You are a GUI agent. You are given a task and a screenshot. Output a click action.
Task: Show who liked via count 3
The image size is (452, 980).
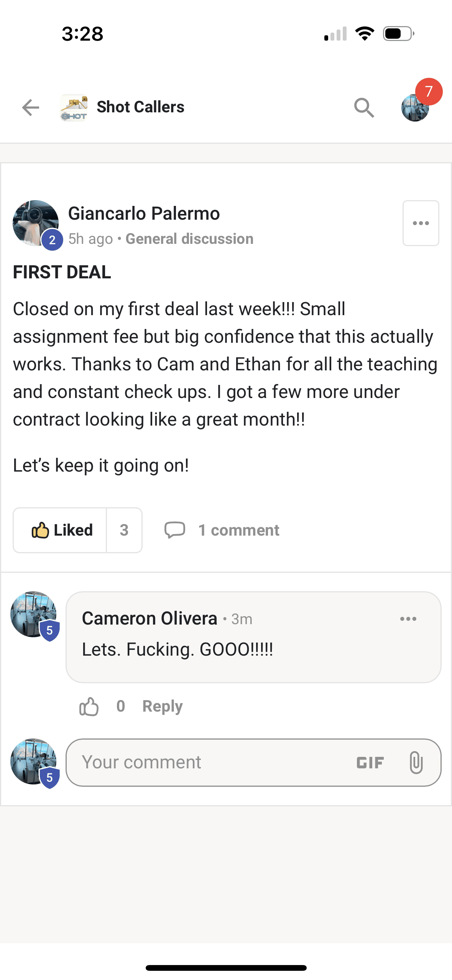coord(124,530)
